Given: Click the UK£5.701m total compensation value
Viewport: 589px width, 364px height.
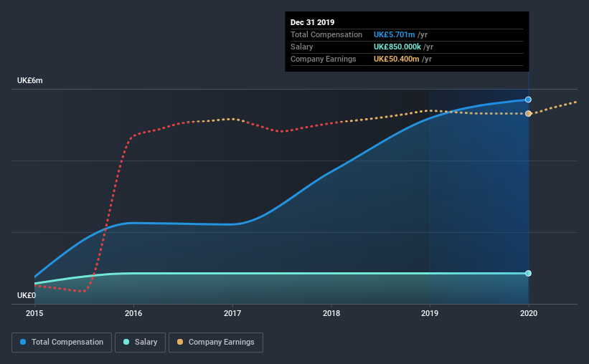Looking at the screenshot, I should click(x=394, y=34).
